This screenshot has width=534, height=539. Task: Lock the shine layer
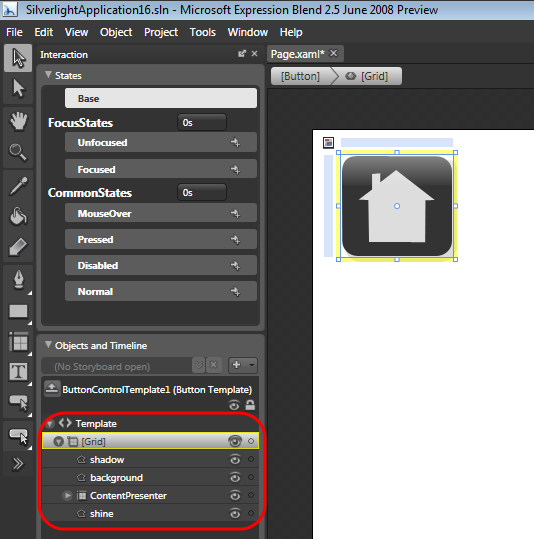[251, 513]
